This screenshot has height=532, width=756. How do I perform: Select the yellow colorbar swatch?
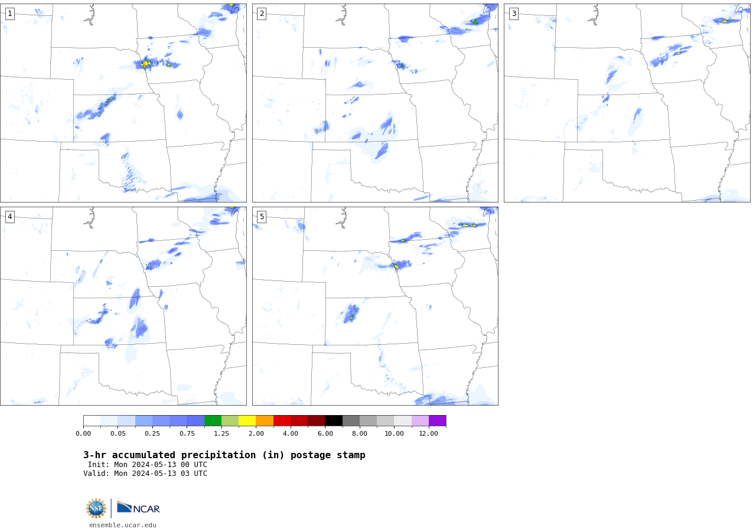(247, 421)
